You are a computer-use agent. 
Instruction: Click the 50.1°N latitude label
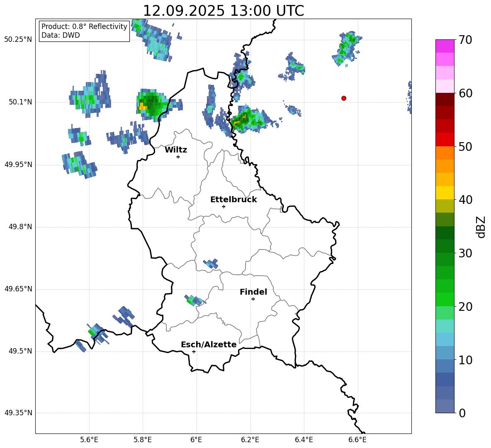(x=20, y=102)
